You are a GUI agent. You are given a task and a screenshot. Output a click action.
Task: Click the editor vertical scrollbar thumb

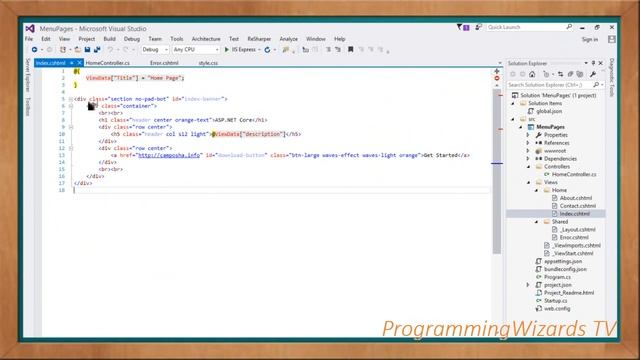(497, 171)
